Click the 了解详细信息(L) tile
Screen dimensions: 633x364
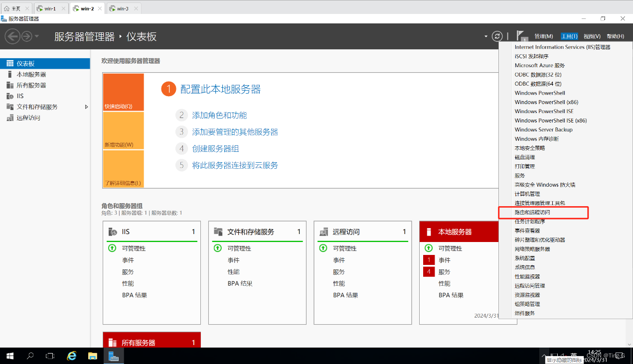(124, 169)
